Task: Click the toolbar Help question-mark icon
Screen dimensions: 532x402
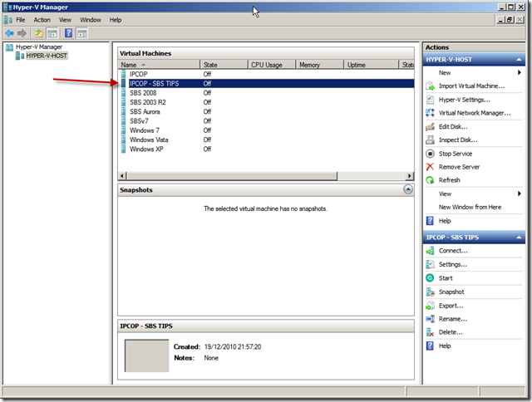Action: pyautogui.click(x=69, y=33)
